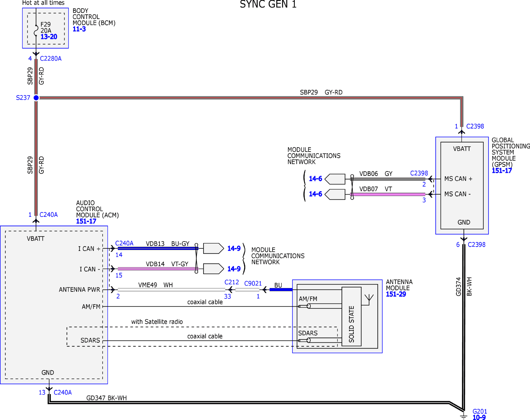Select wire label 'VDB13 BU-GY'

[168, 244]
